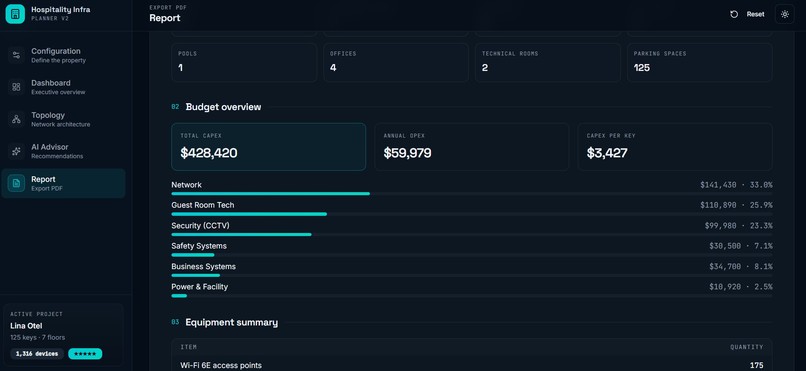806x371 pixels.
Task: Click the Report page title
Action: click(165, 18)
